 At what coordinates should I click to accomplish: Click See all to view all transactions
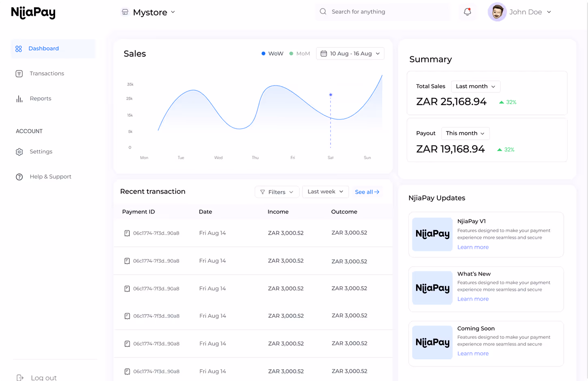point(367,191)
